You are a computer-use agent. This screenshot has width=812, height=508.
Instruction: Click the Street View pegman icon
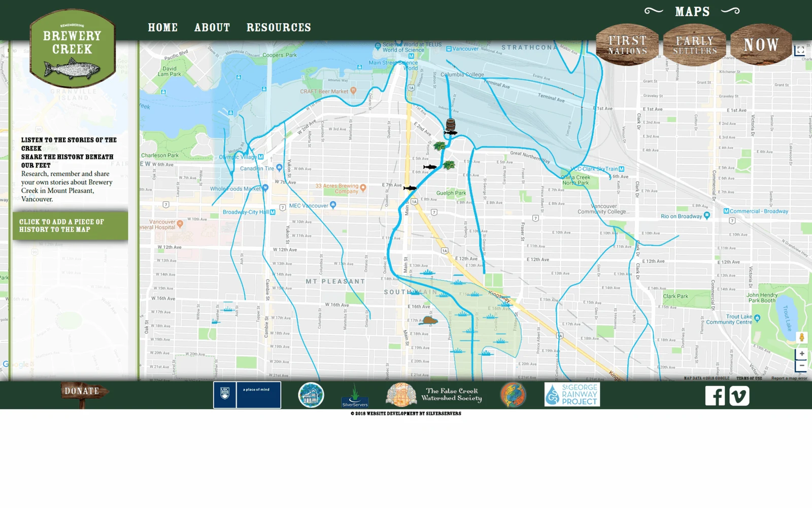click(x=802, y=337)
